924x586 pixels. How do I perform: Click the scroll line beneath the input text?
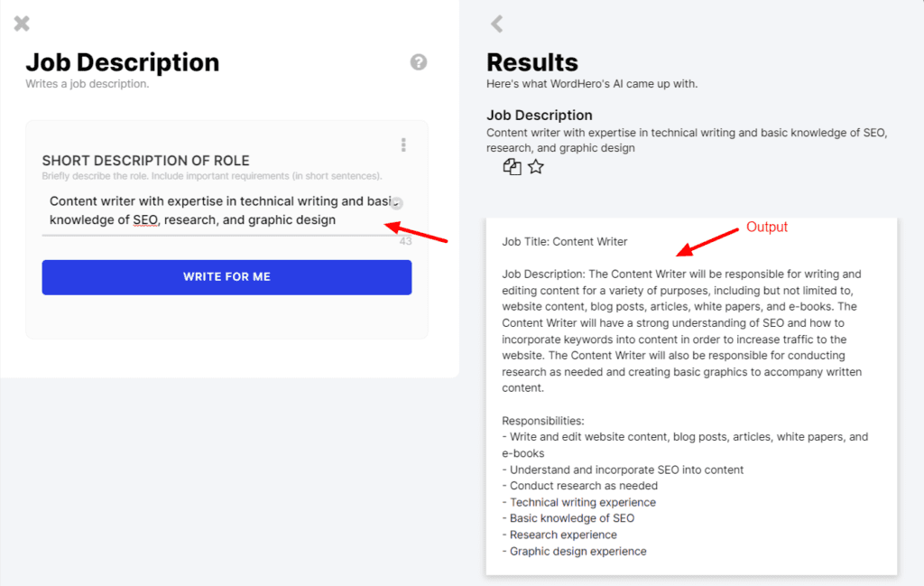pos(226,233)
